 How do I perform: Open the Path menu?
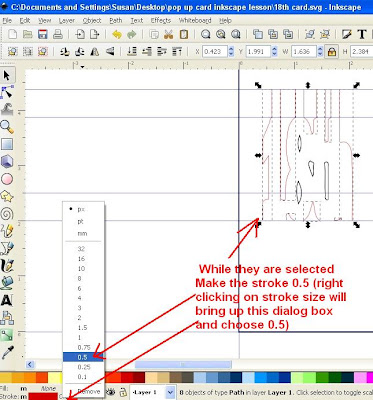tap(116, 21)
